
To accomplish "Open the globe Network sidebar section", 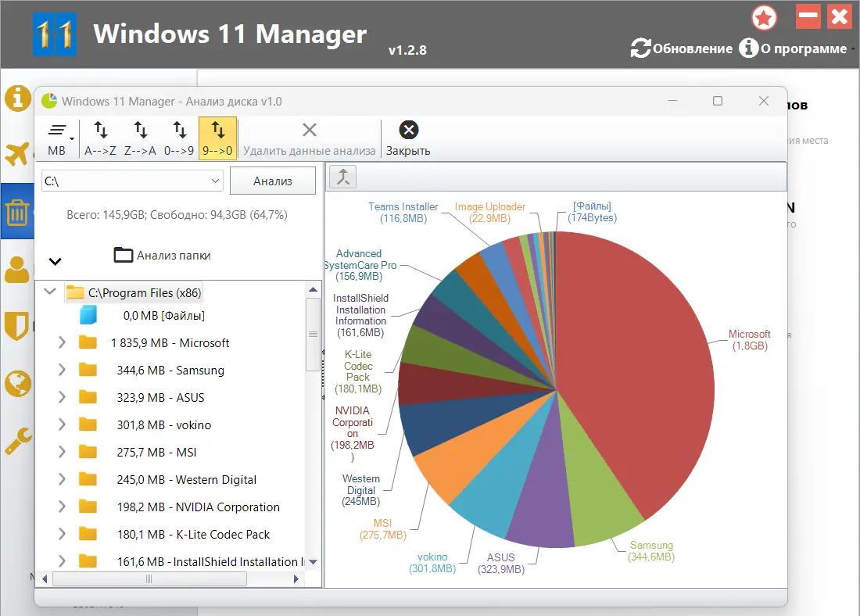I will click(x=18, y=383).
